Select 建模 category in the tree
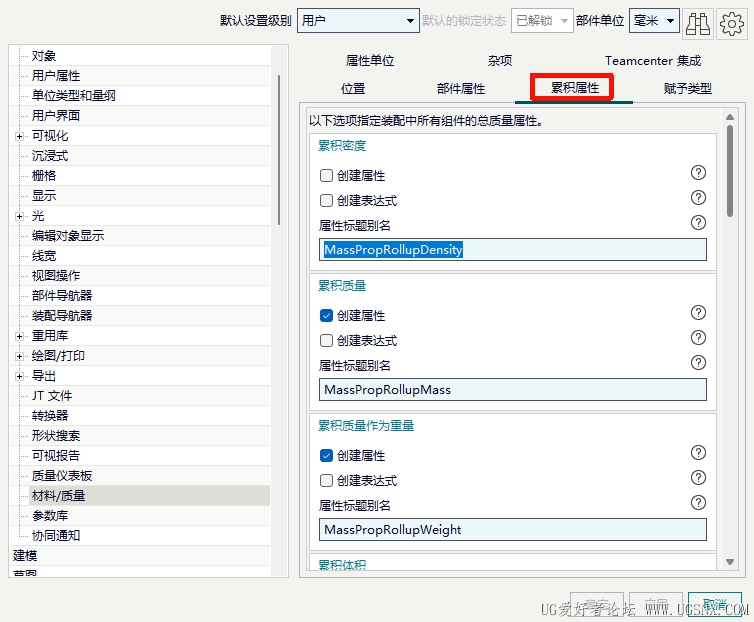The image size is (754, 622). [25, 556]
